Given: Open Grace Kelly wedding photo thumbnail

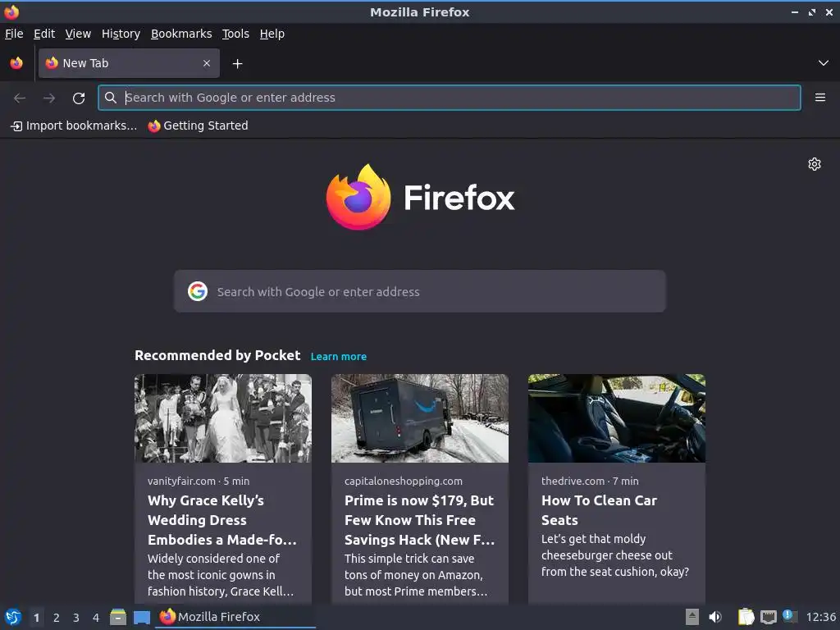Looking at the screenshot, I should click(223, 418).
